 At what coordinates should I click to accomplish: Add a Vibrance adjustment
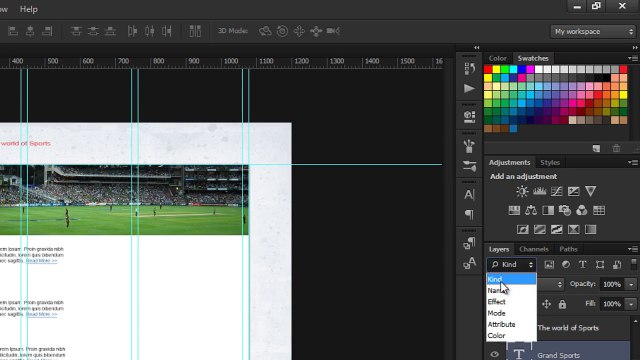coord(590,191)
